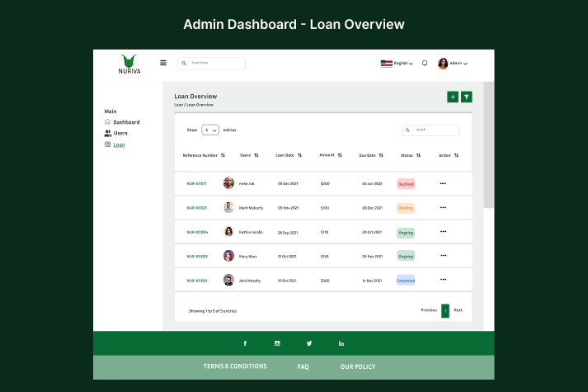
Task: Open reference NUR-101071 link
Action: pos(197,183)
